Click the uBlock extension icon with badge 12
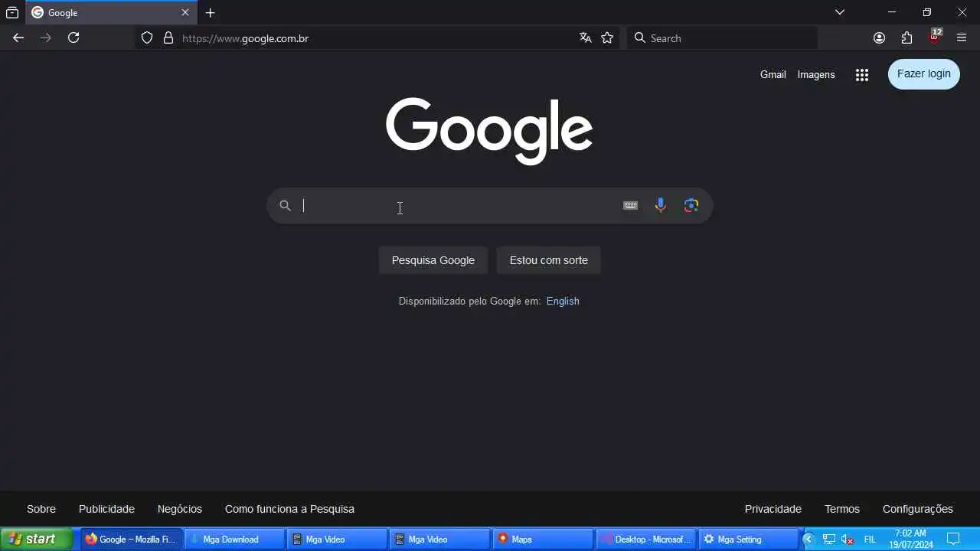 tap(934, 37)
